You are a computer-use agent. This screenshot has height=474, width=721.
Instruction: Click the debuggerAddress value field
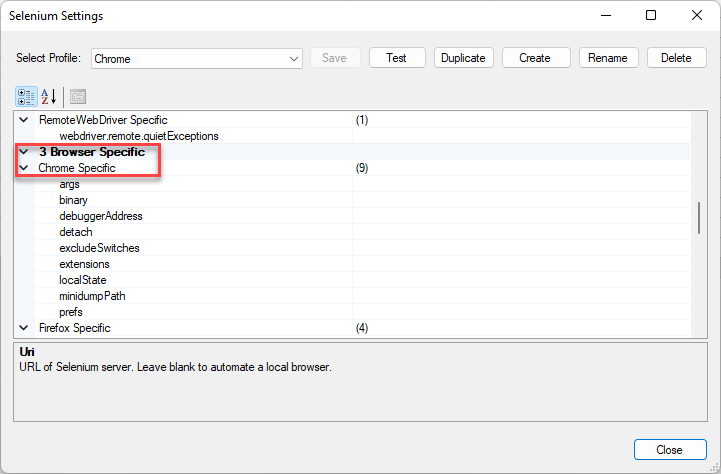[x=520, y=216]
